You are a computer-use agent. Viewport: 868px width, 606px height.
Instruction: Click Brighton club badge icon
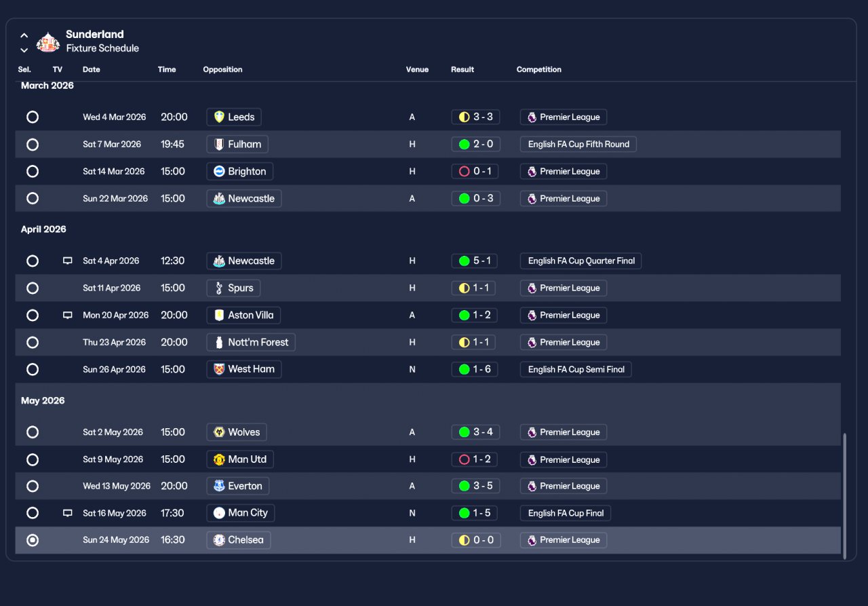(x=219, y=171)
